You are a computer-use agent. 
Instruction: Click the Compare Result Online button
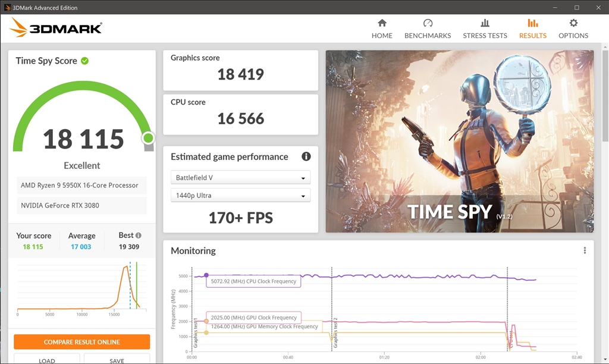[x=82, y=342]
